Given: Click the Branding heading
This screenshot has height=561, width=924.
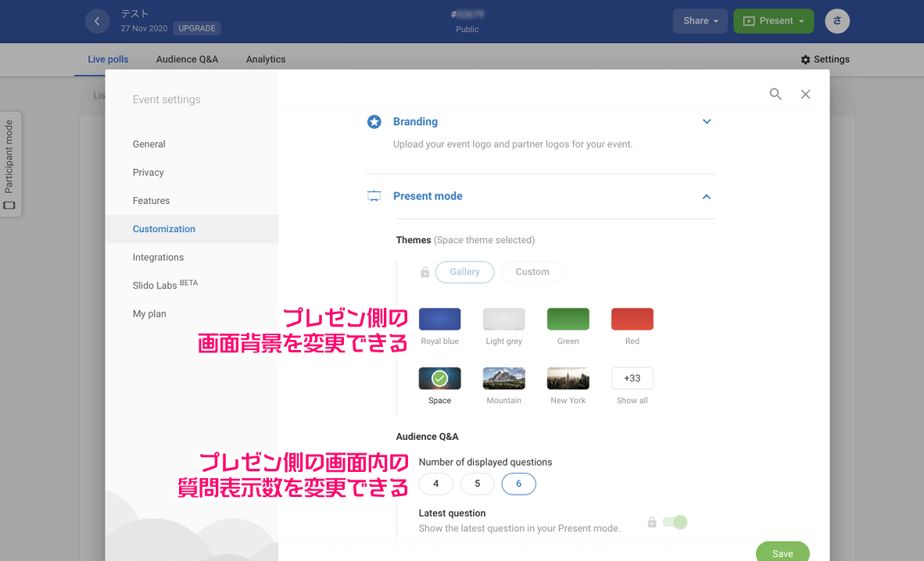Looking at the screenshot, I should 415,121.
